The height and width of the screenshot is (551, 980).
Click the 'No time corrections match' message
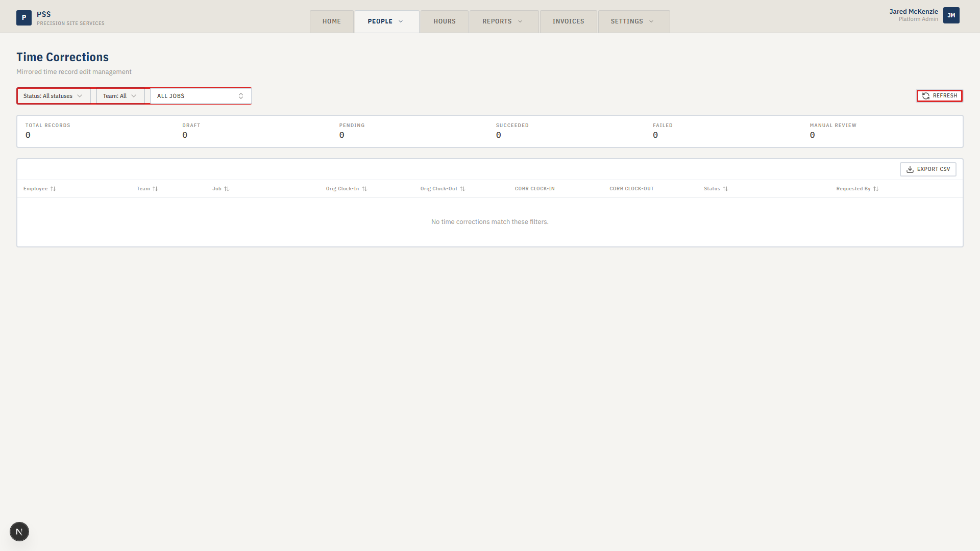point(490,222)
